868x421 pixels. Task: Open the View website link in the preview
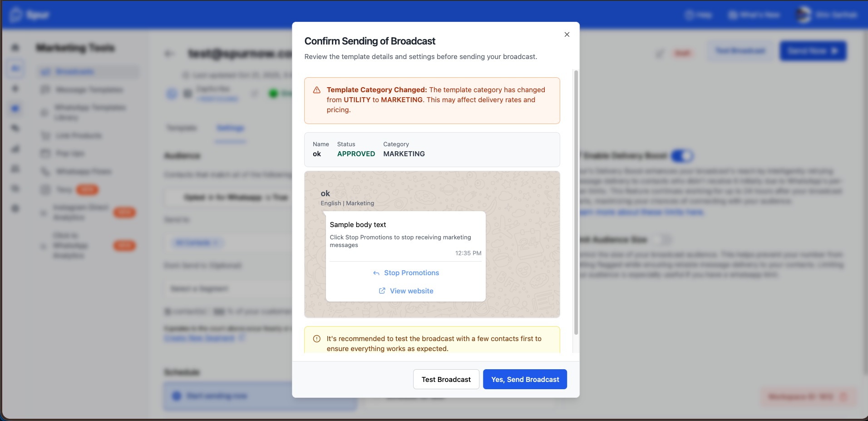(x=406, y=291)
